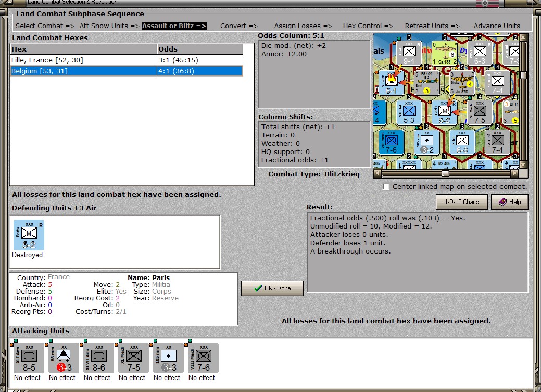
Task: Click the Bf 110 fighter counter on map
Action: [x=511, y=112]
